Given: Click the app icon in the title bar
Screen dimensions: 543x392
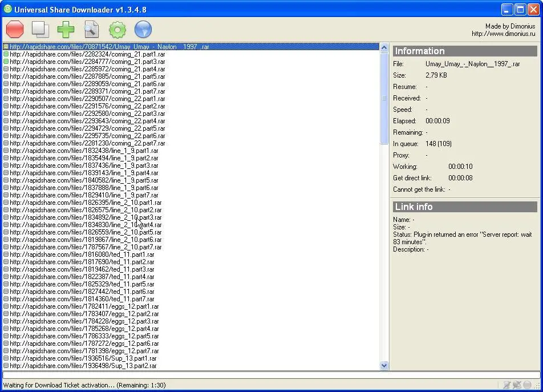Looking at the screenshot, I should pyautogui.click(x=7, y=9).
